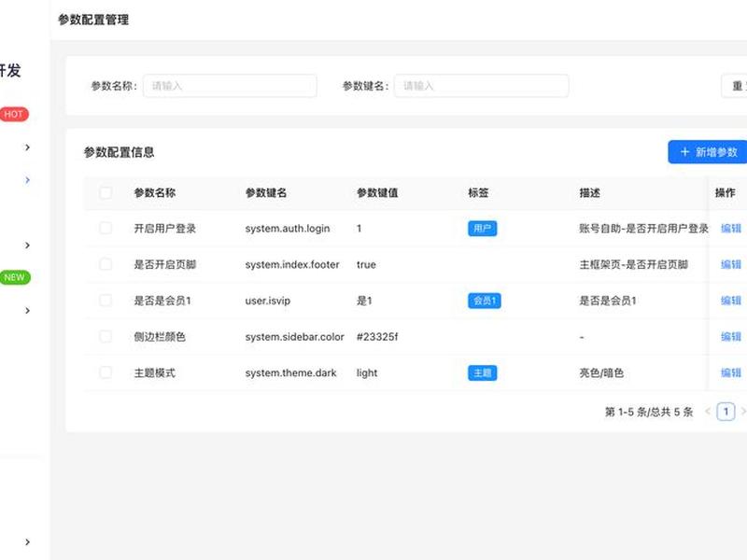
Task: Click the true value cell
Action: point(366,264)
